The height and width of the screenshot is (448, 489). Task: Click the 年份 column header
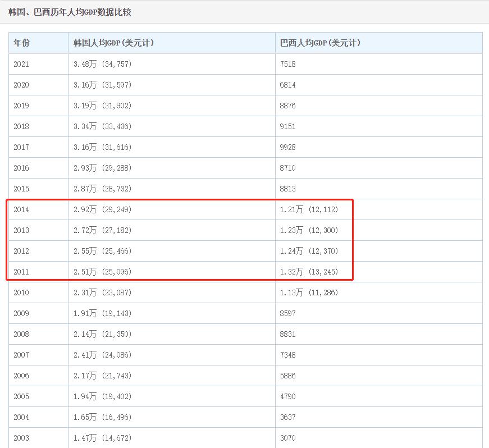pyautogui.click(x=22, y=43)
